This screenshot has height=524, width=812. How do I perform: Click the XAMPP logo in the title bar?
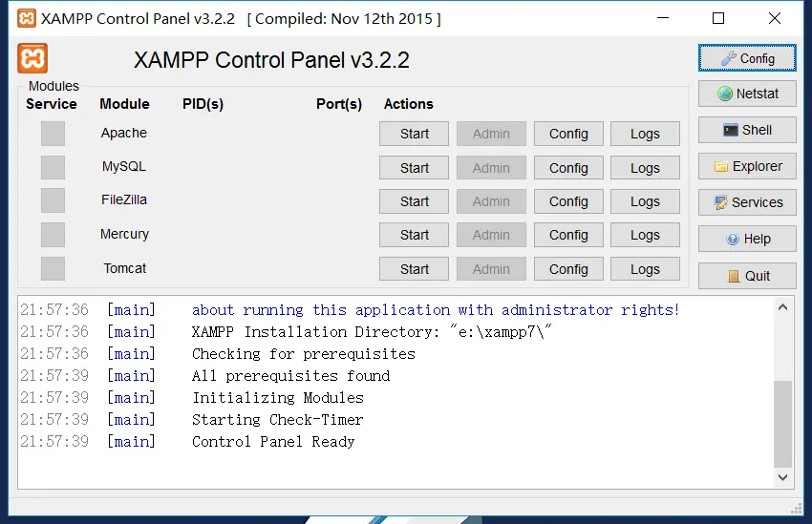pos(27,18)
